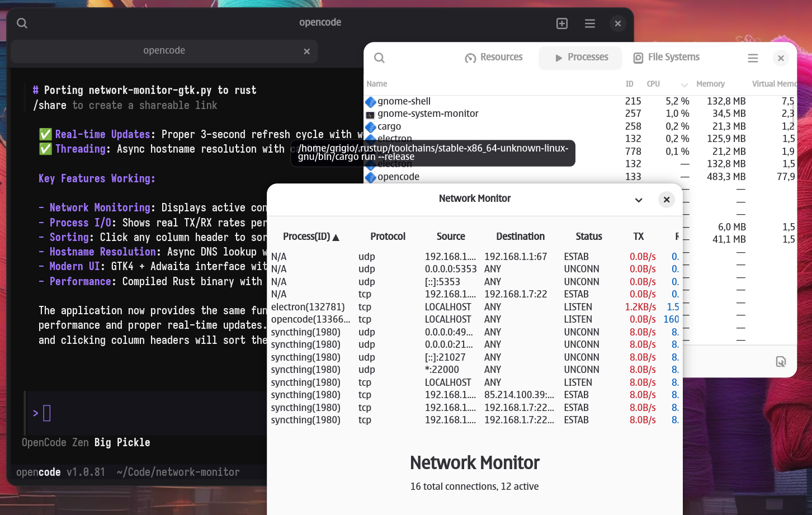Image resolution: width=812 pixels, height=515 pixels.
Task: Switch to the File Systems tab
Action: (x=666, y=58)
